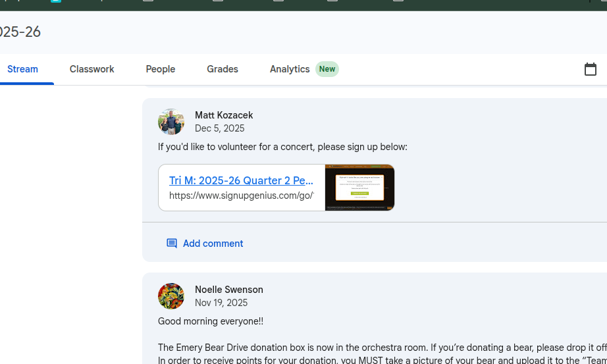Switch to the Stream tab
This screenshot has height=364, width=607.
(23, 69)
